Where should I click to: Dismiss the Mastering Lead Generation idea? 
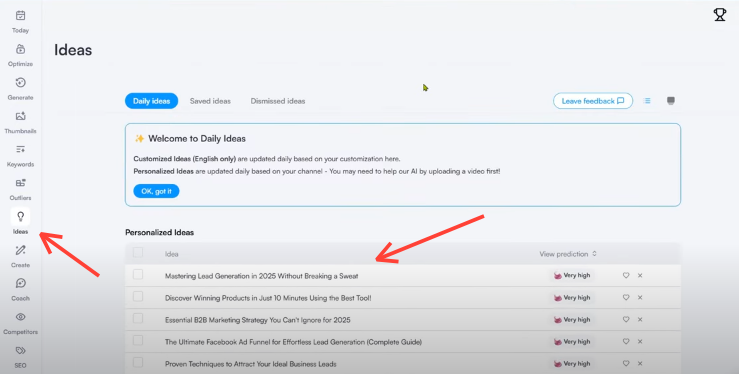[x=640, y=276]
